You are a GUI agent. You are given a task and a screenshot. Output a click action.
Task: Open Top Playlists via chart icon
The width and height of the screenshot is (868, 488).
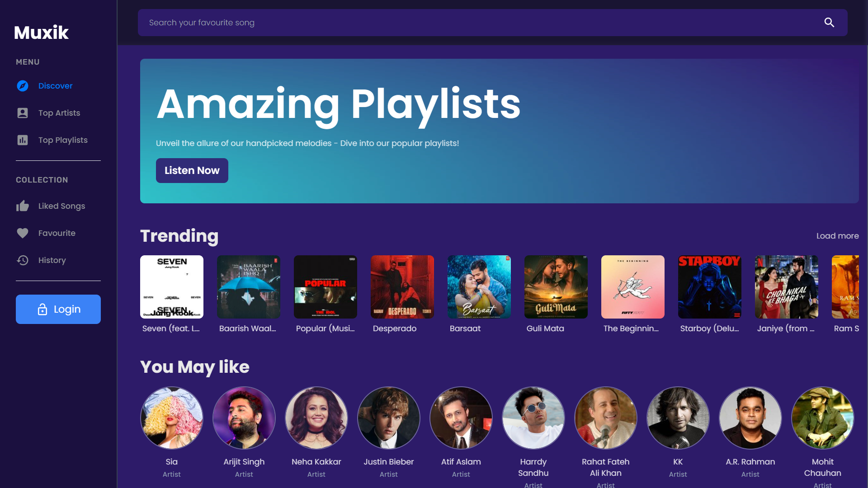click(23, 140)
